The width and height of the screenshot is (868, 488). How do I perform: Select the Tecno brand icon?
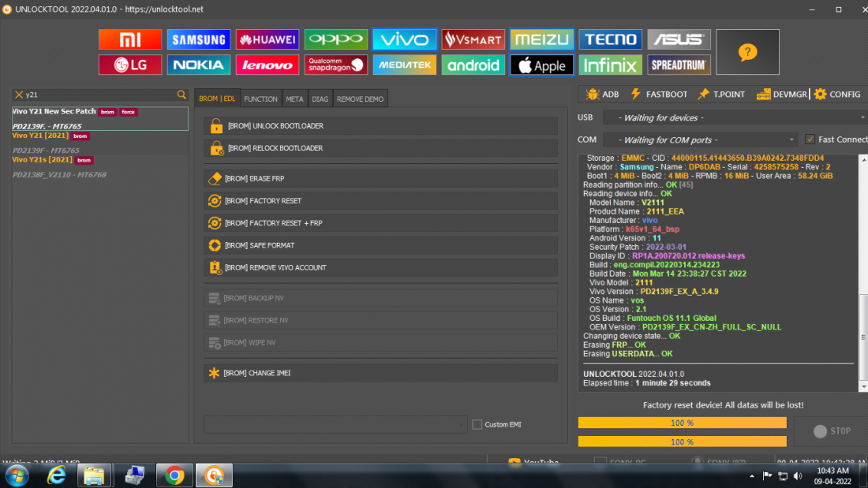(611, 39)
